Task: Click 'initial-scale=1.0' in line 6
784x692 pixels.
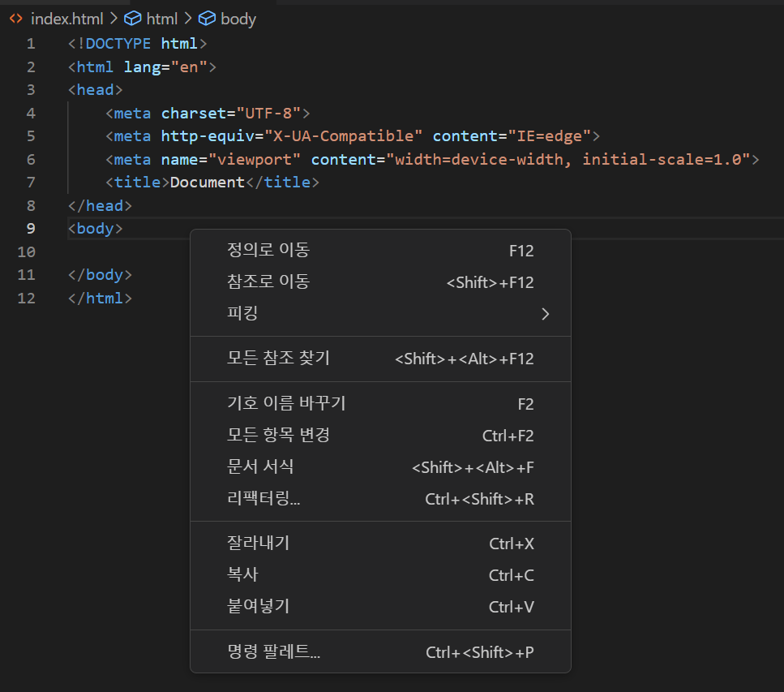Action: tap(662, 160)
